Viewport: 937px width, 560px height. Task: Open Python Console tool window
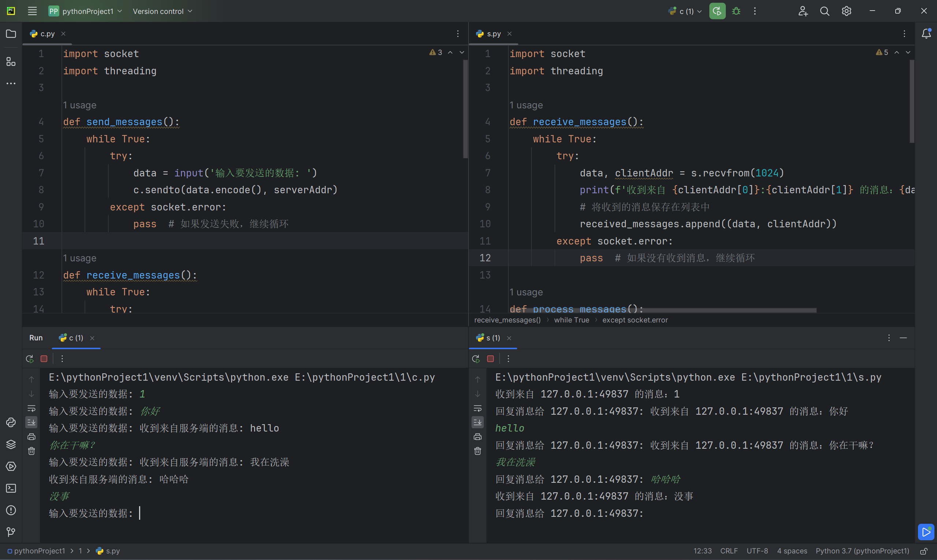point(11,422)
